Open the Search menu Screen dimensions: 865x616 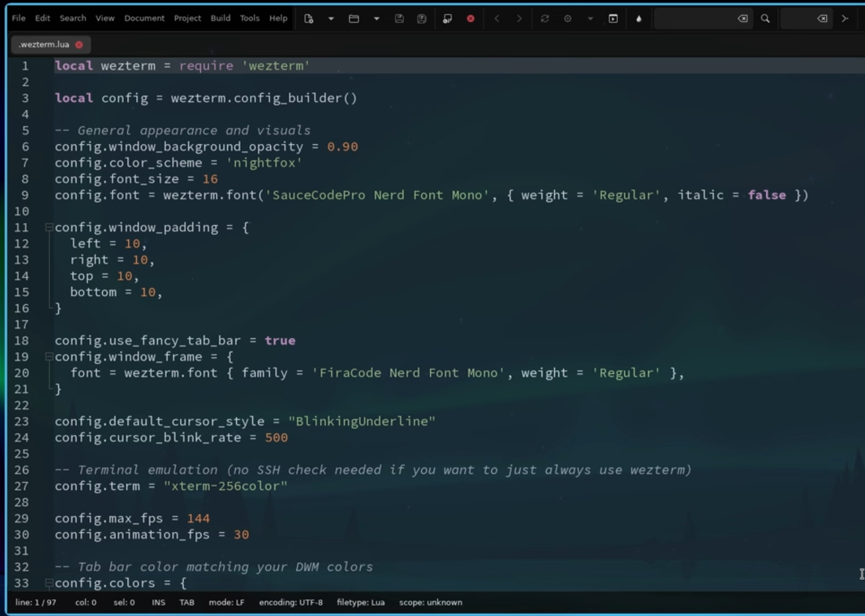pos(73,18)
